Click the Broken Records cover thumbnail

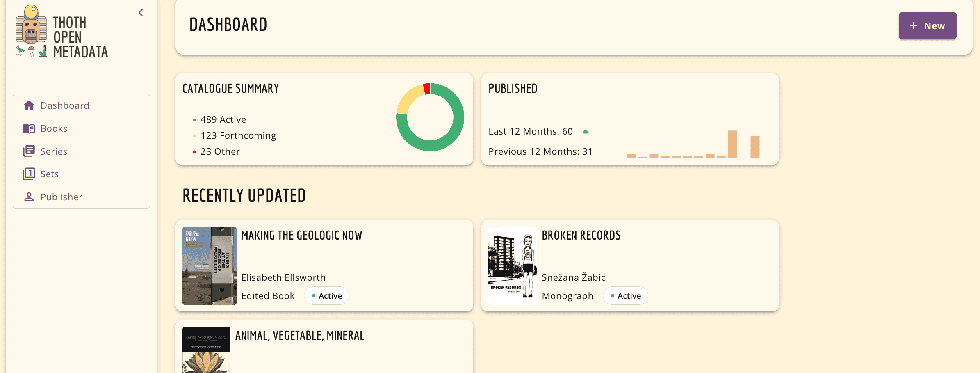[x=513, y=265]
